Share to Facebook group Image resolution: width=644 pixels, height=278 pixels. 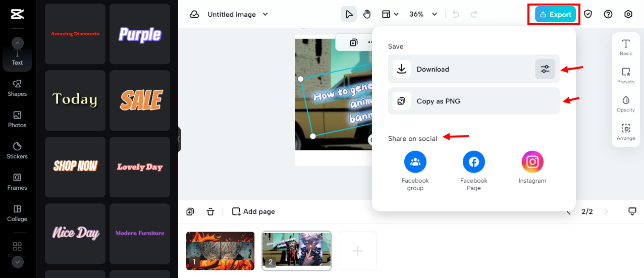pos(415,171)
